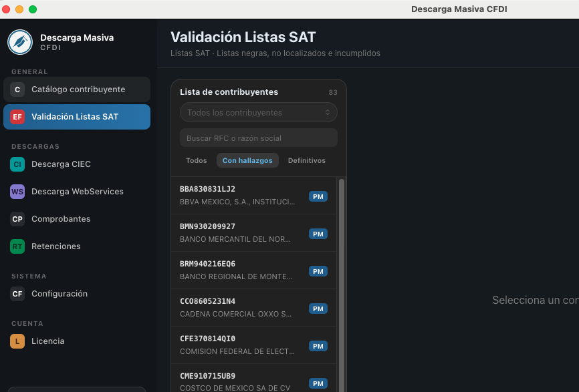Click the Validación Listas SAT page title
Image resolution: width=579 pixels, height=392 pixels.
(243, 37)
